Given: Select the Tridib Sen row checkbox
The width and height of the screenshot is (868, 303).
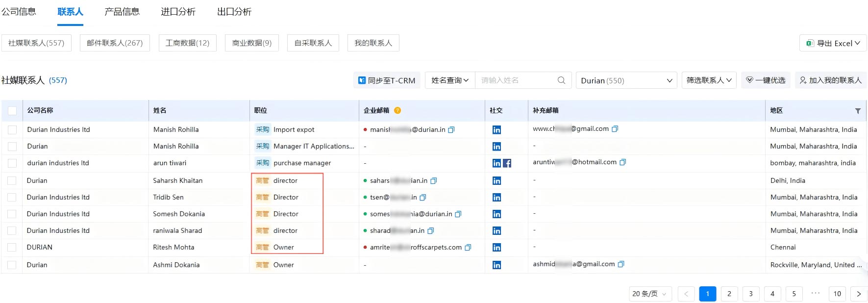Looking at the screenshot, I should point(12,198).
